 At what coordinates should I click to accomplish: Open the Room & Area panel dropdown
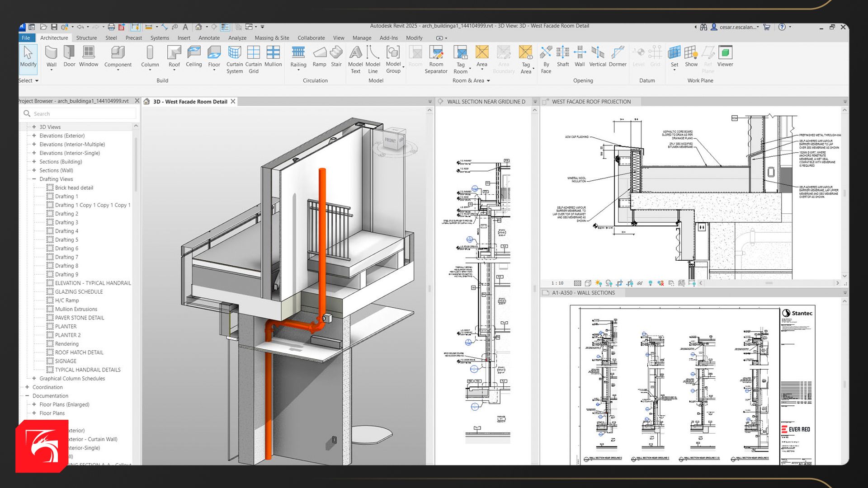[x=471, y=81]
